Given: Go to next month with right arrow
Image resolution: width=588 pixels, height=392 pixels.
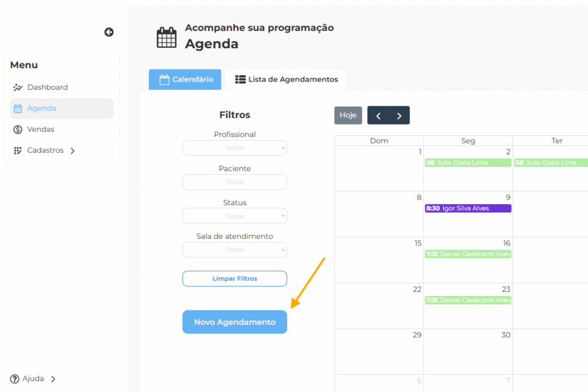Looking at the screenshot, I should [399, 116].
